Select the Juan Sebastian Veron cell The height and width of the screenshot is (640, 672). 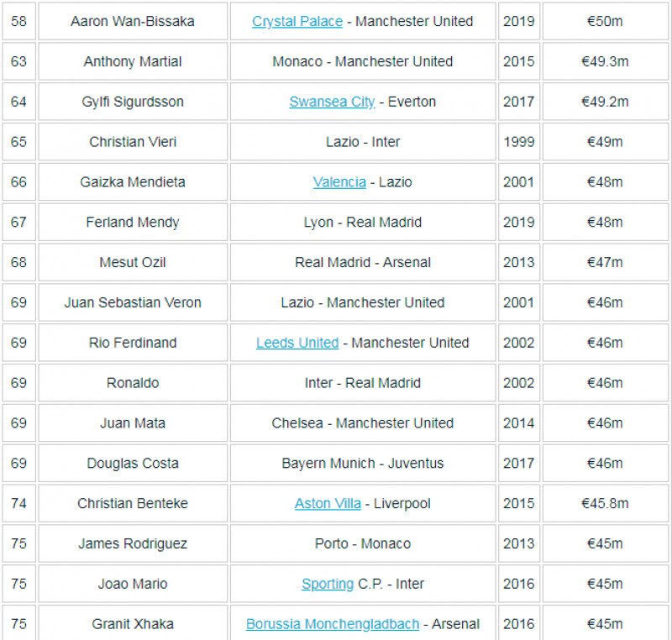(133, 302)
